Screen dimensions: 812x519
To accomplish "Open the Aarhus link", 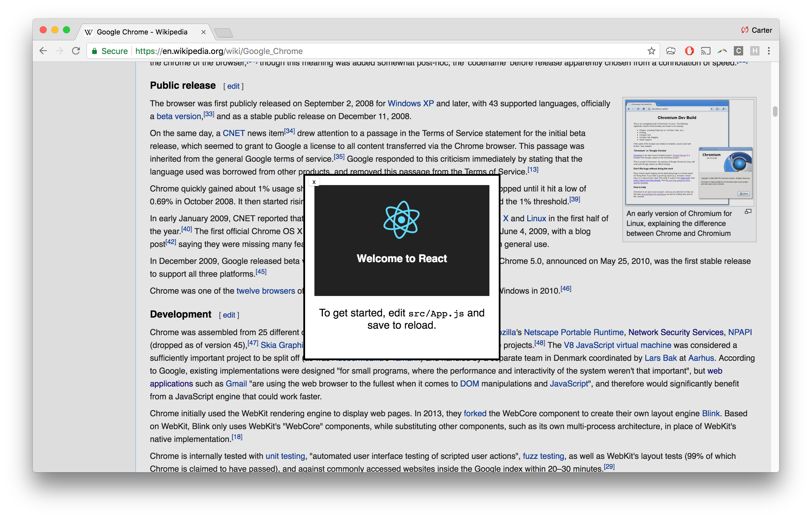I will [701, 358].
